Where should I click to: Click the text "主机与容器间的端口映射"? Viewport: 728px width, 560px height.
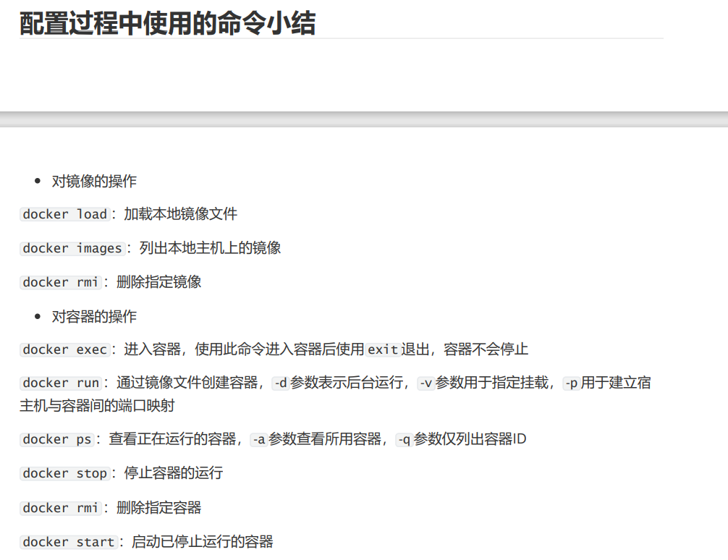coord(97,406)
